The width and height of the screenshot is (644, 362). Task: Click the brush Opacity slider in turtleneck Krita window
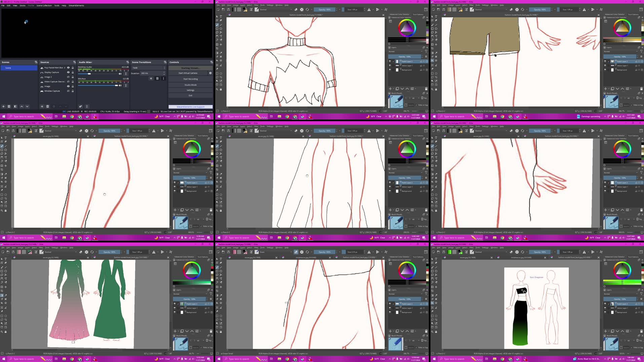(x=325, y=9)
